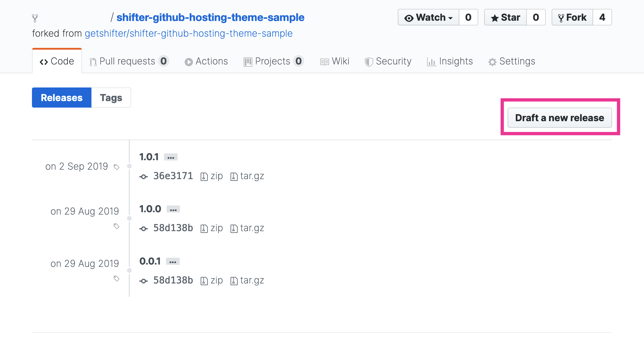Click the fork count showing 4
Image resolution: width=644 pixels, height=339 pixels.
pos(602,17)
